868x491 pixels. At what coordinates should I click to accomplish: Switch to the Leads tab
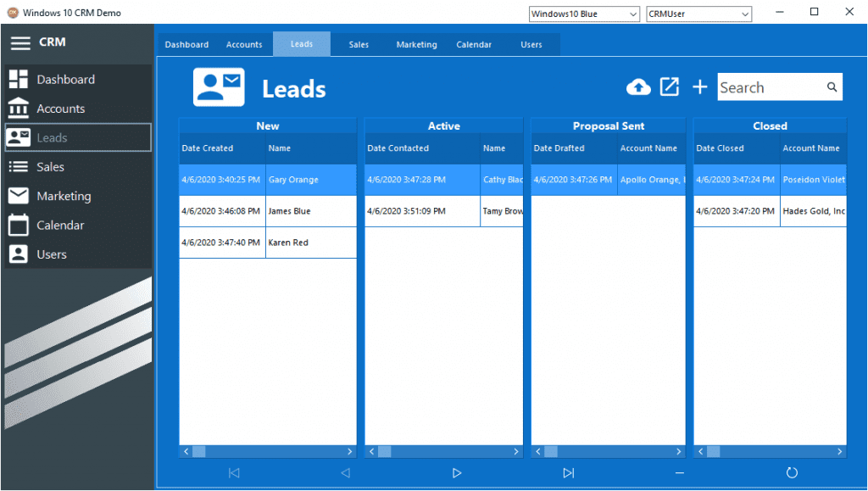click(302, 44)
